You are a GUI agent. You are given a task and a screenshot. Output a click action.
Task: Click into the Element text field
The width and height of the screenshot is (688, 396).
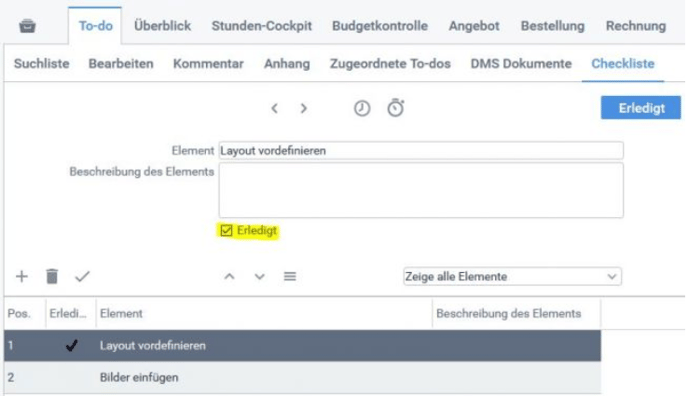pos(421,151)
